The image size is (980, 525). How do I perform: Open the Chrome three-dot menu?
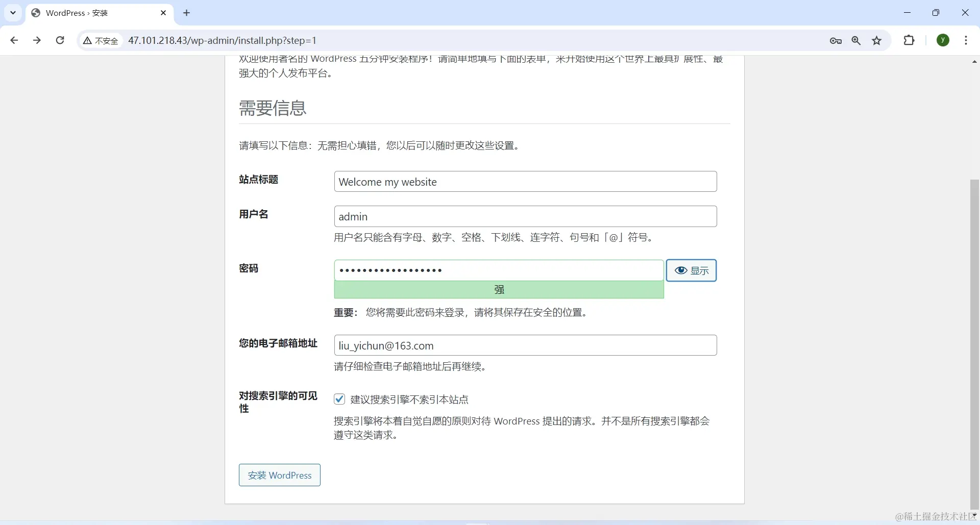[966, 40]
